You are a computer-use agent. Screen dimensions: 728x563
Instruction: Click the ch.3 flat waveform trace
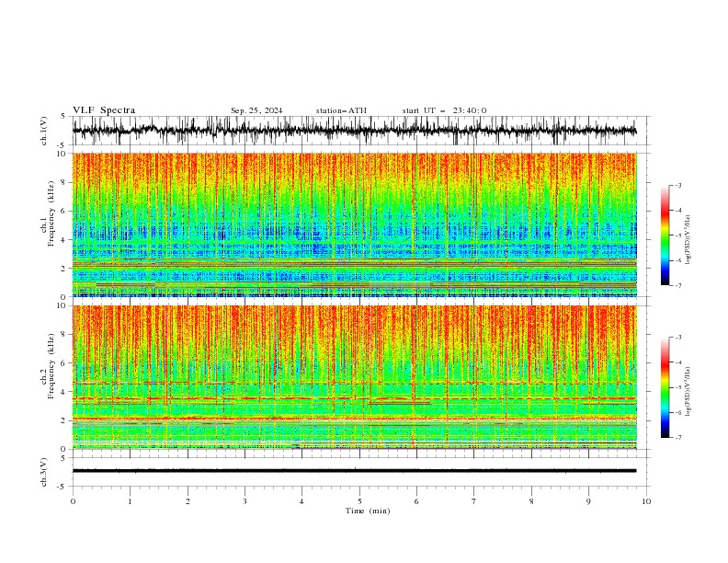[x=354, y=471]
